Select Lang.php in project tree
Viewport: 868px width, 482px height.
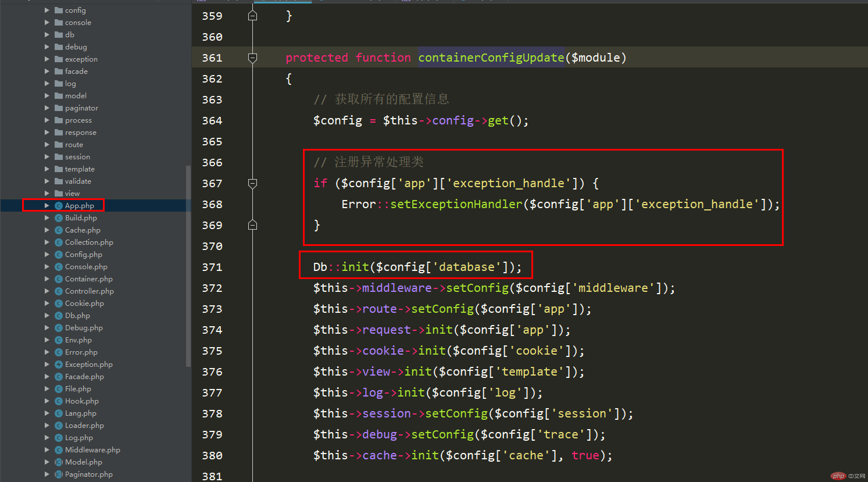pyautogui.click(x=81, y=413)
